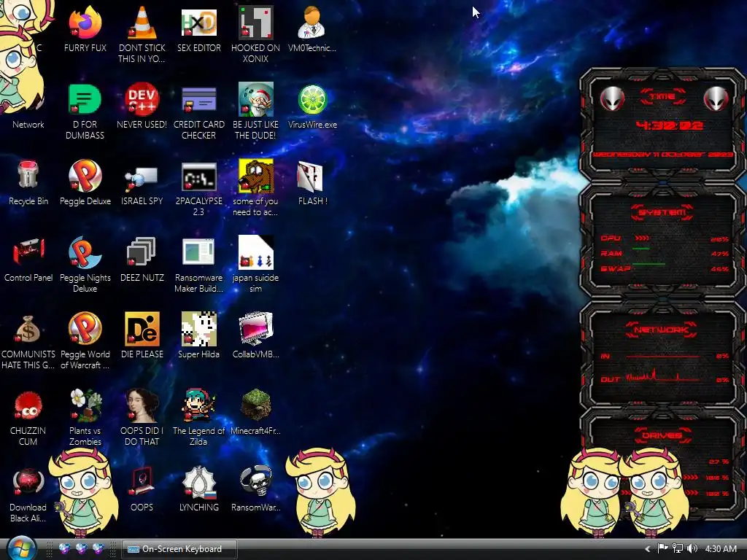Open the OOPS DID I DO THAT portrait icon
The height and width of the screenshot is (560, 747).
click(142, 405)
